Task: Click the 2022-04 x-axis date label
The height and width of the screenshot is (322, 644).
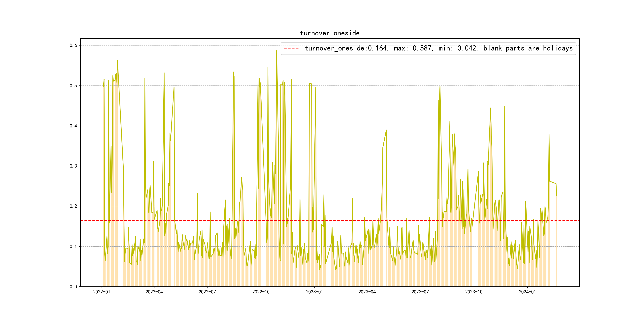Action: coord(154,292)
